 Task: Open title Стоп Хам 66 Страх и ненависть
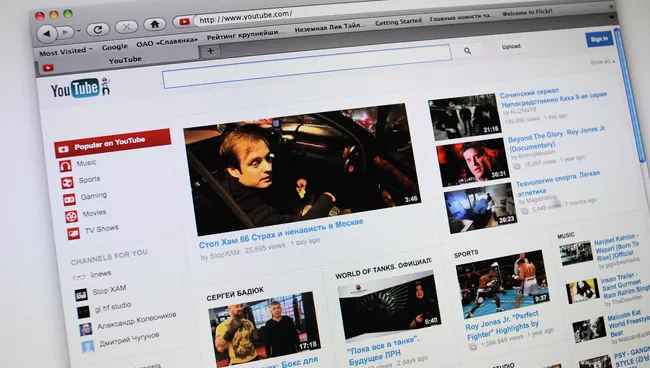[x=281, y=233]
